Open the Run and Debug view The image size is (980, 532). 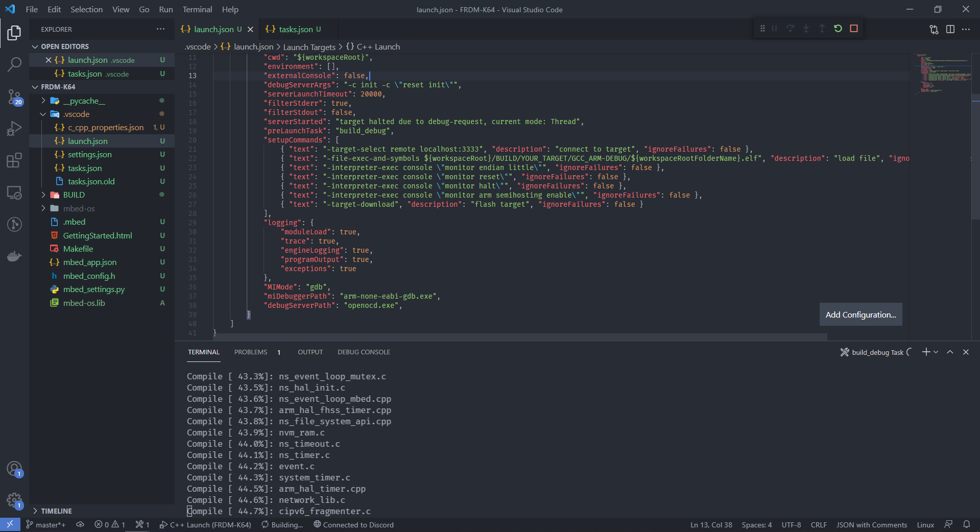(14, 128)
